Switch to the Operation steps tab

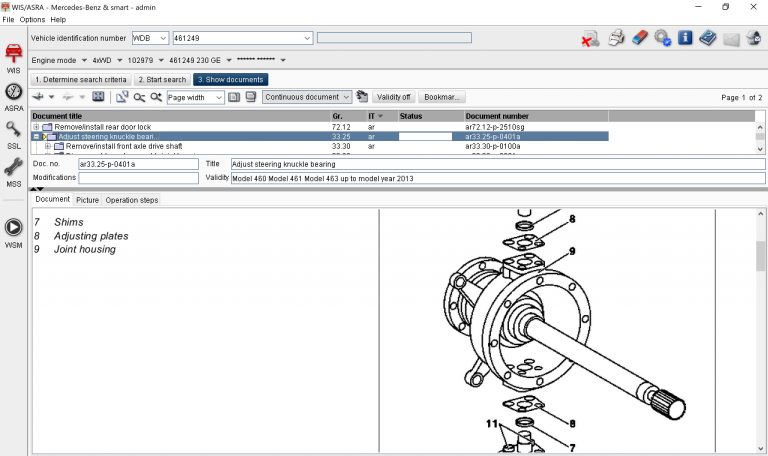pyautogui.click(x=132, y=200)
